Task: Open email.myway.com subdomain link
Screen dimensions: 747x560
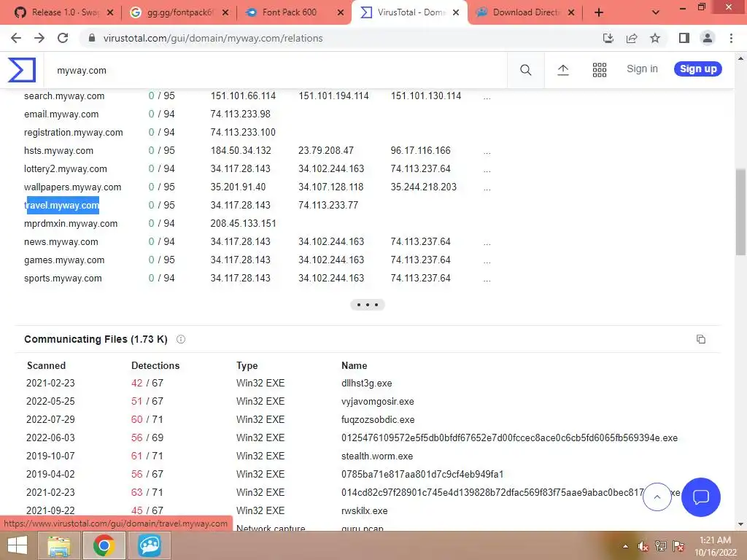Action: pos(61,114)
